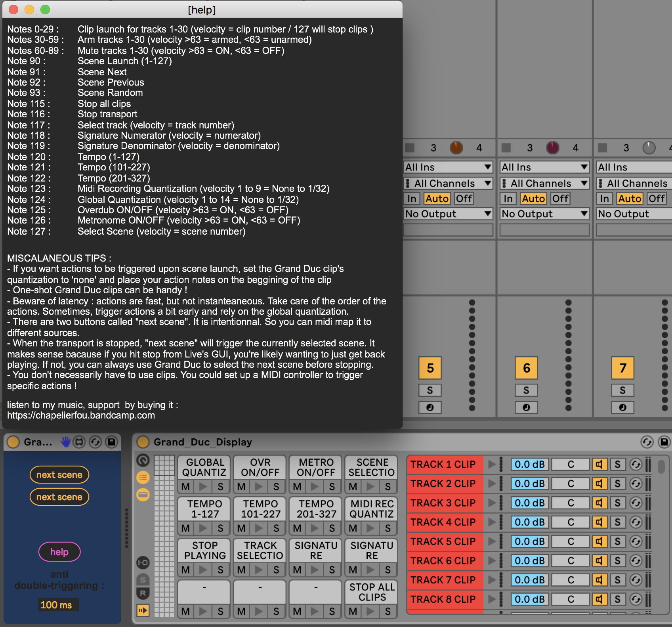The image size is (672, 627).
Task: Click save preset icon on Grand_Duc_Display
Action: pos(664,442)
